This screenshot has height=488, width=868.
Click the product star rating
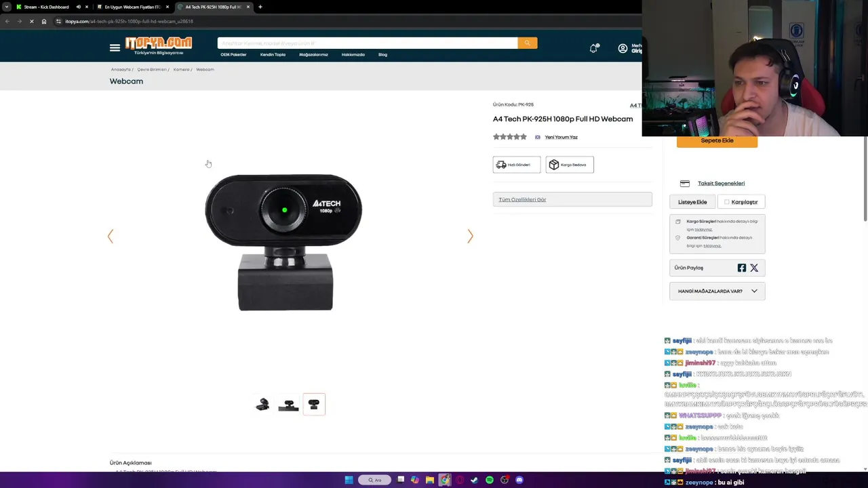510,137
